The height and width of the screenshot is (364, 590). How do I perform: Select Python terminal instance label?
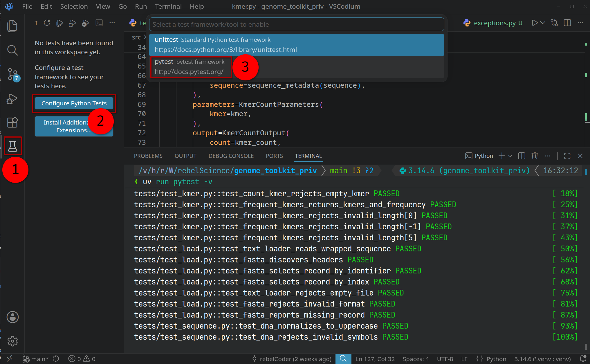(479, 156)
